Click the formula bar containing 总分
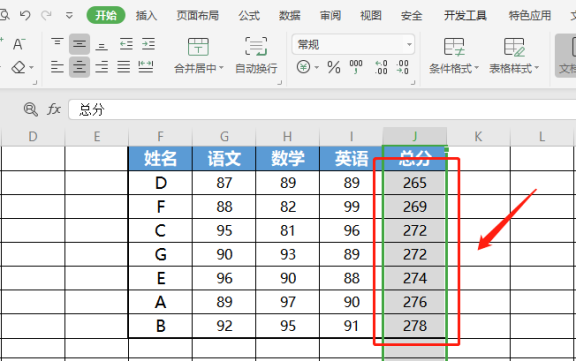 pos(322,110)
